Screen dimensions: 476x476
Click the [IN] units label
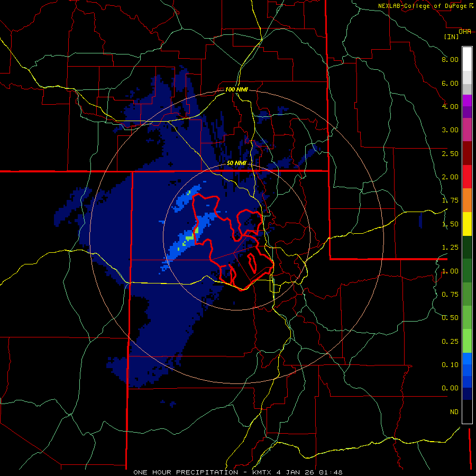452,36
